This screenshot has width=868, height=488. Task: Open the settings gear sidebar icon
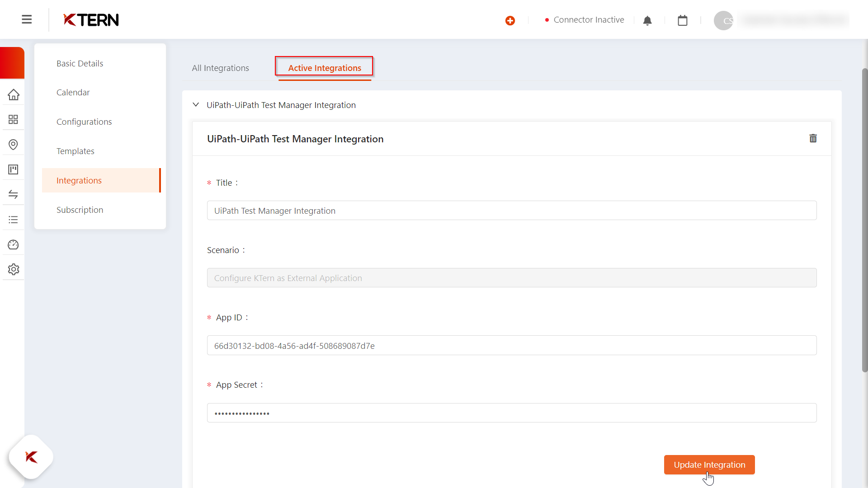(13, 269)
